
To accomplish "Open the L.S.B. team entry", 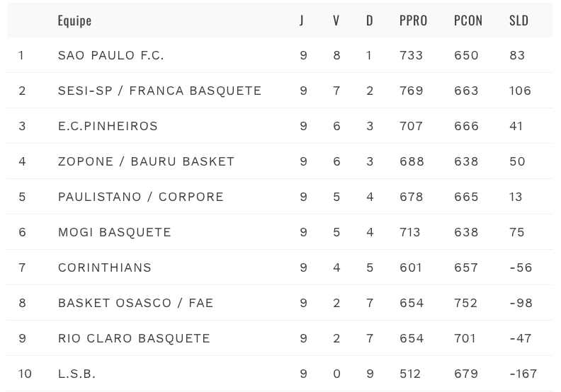I will coord(76,374).
